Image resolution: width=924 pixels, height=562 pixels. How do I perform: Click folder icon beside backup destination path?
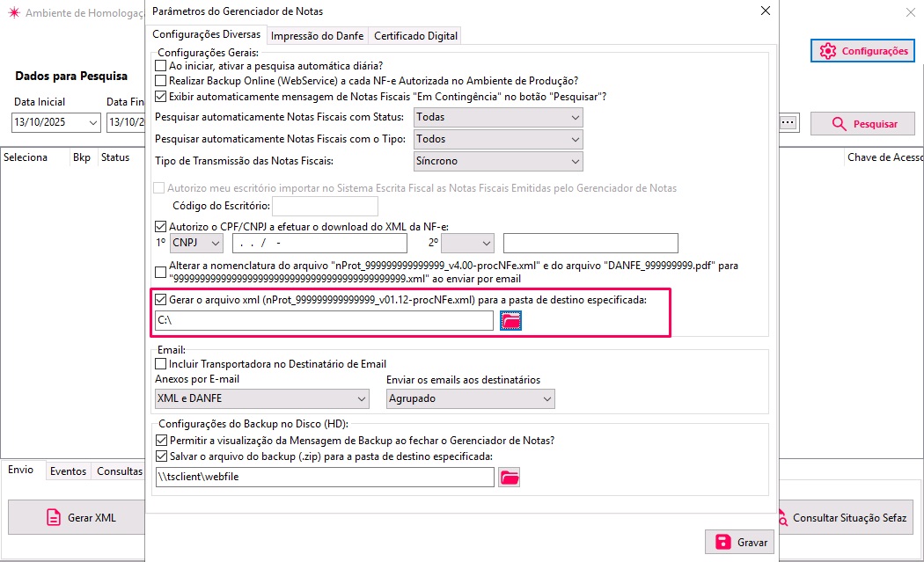click(x=510, y=478)
